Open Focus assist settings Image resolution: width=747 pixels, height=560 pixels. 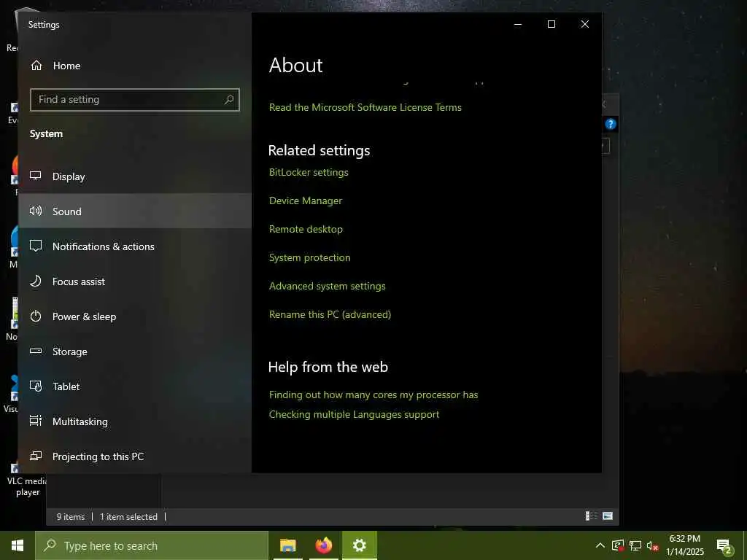[135, 281]
